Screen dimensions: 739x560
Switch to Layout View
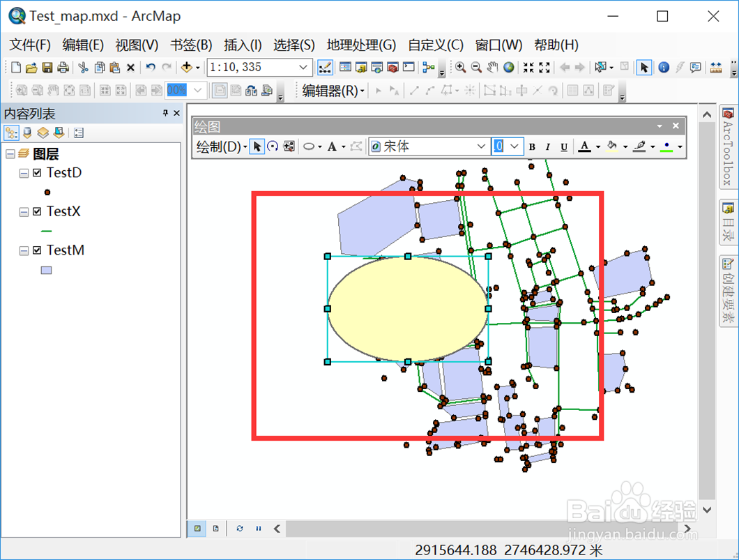point(216,529)
